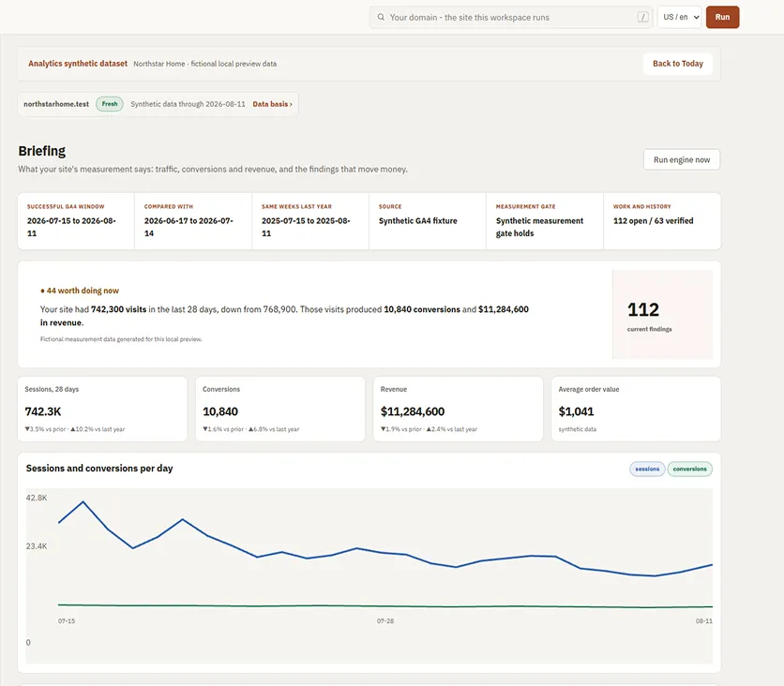Toggle the conversions series chip
This screenshot has height=686, width=784.
click(689, 469)
